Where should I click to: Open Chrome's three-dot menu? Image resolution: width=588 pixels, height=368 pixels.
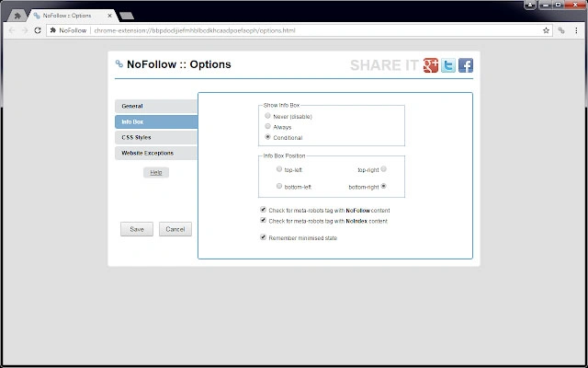click(576, 30)
